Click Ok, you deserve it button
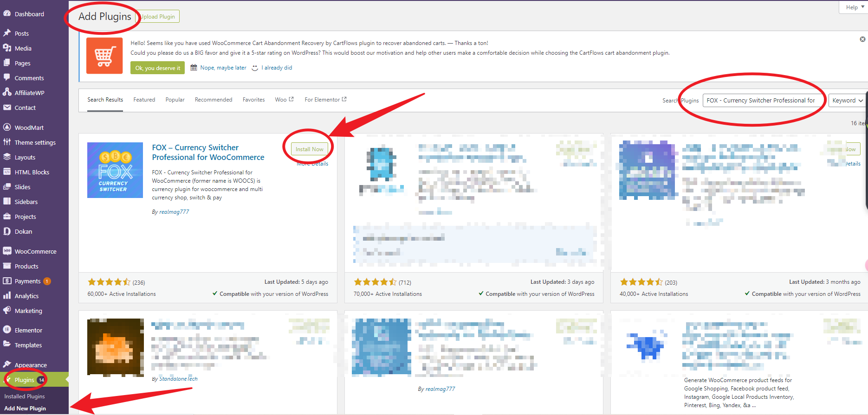 point(157,68)
